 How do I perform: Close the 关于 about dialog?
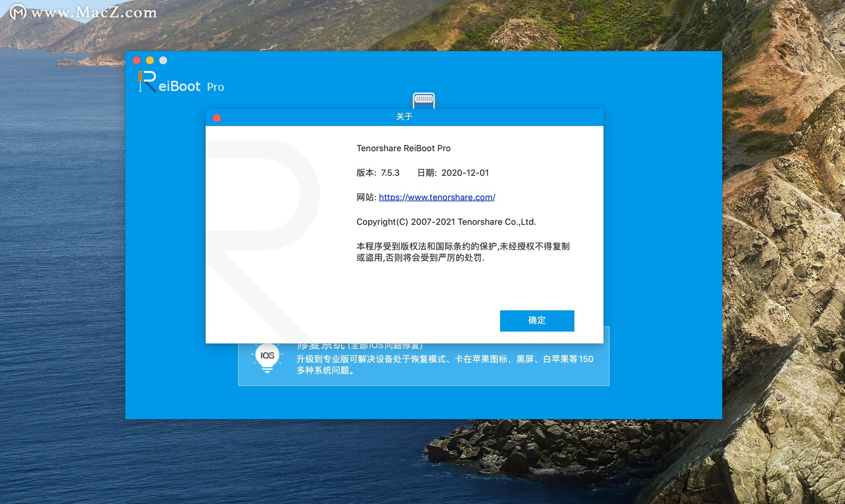click(x=217, y=118)
